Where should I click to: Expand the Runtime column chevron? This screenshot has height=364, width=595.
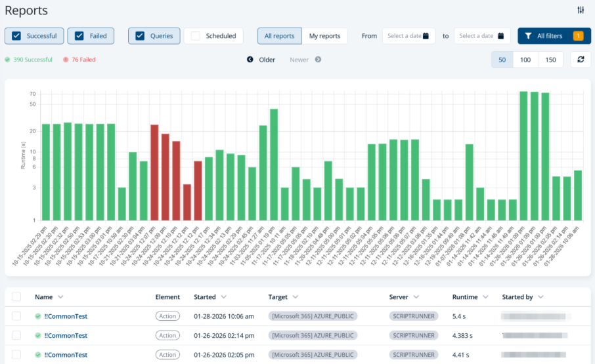click(x=485, y=297)
